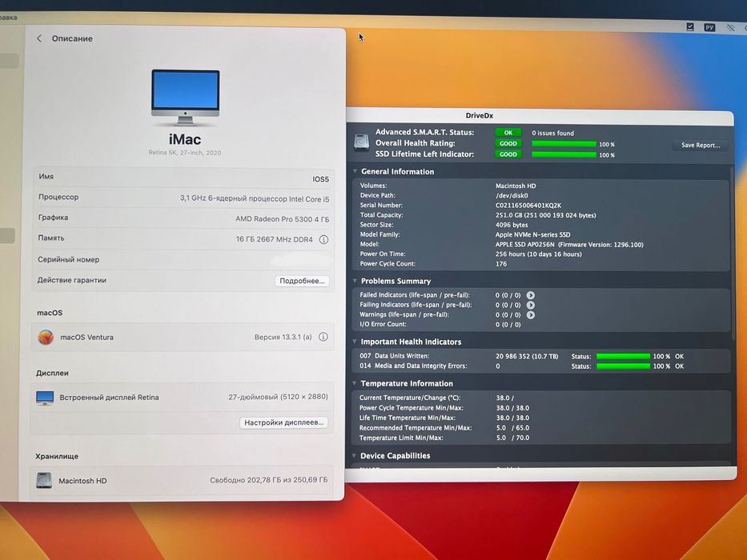Click Media and Data Integrity Errors status bar
The width and height of the screenshot is (747, 560).
pyautogui.click(x=623, y=366)
